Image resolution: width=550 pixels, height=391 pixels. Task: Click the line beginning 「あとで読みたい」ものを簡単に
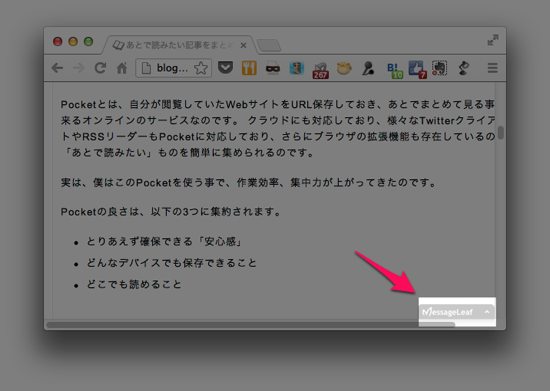[188, 153]
